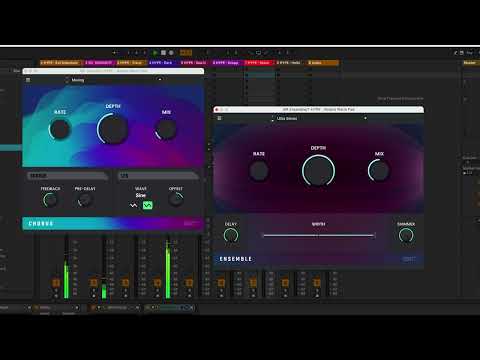Image resolution: width=480 pixels, height=360 pixels.
Task: Toggle the second mixer channel's orange button
Action: [94, 283]
